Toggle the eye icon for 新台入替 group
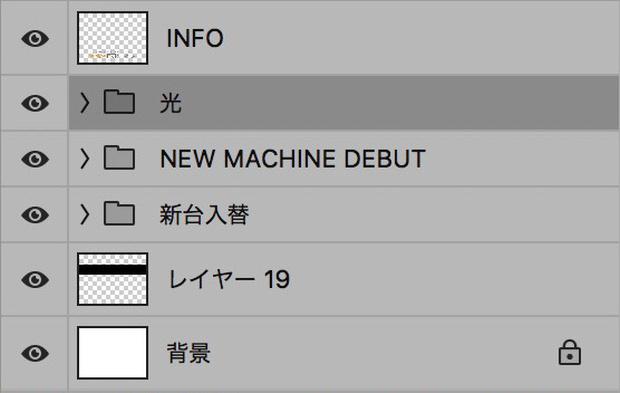Viewport: 620px width, 393px height. click(x=35, y=215)
